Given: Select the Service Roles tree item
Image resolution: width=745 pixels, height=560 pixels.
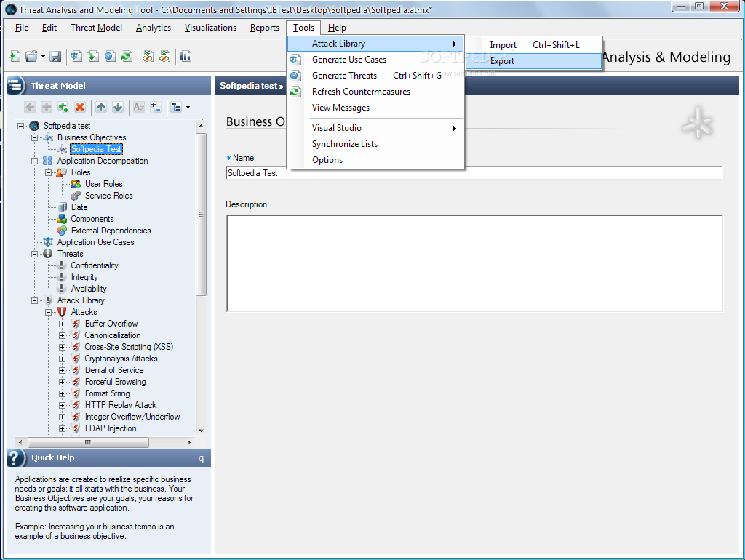Looking at the screenshot, I should click(109, 196).
